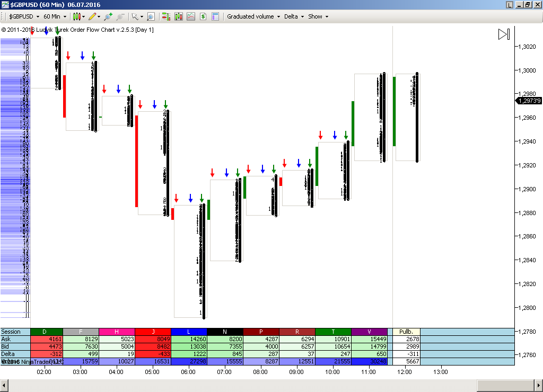The image size is (543, 392).
Task: Expand the Graduated volume dropdown
Action: pyautogui.click(x=253, y=16)
